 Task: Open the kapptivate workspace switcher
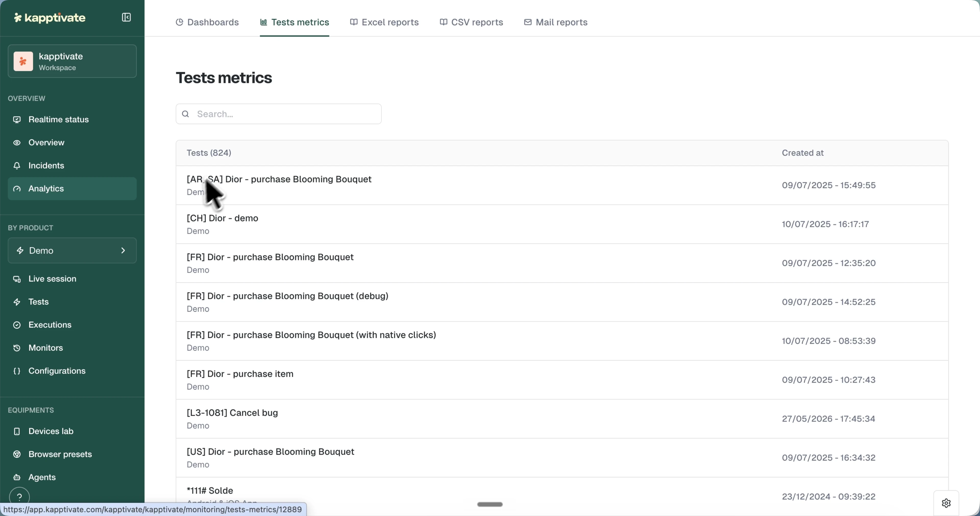[72, 61]
